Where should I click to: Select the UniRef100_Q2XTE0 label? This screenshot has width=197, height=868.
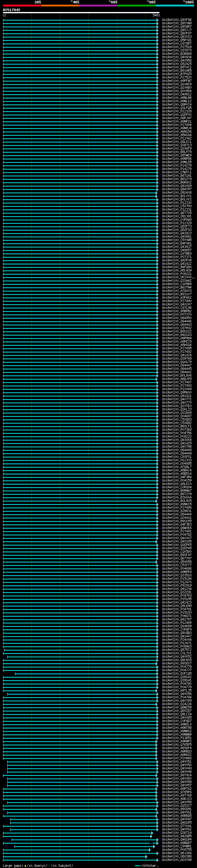[x=177, y=406]
